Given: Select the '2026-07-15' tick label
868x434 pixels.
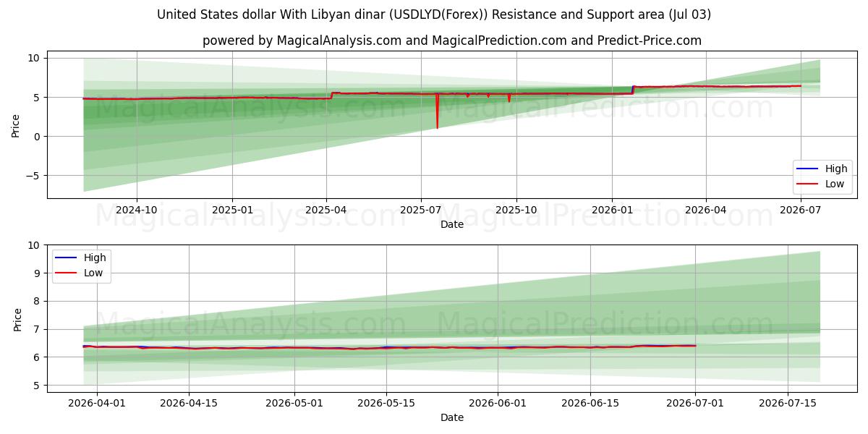Looking at the screenshot, I should point(788,403).
